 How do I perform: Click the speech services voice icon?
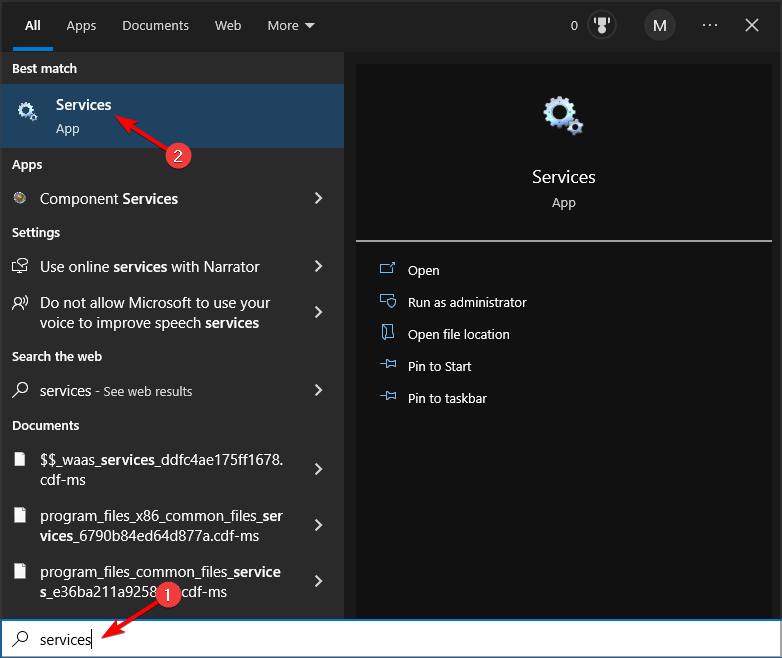(x=20, y=302)
